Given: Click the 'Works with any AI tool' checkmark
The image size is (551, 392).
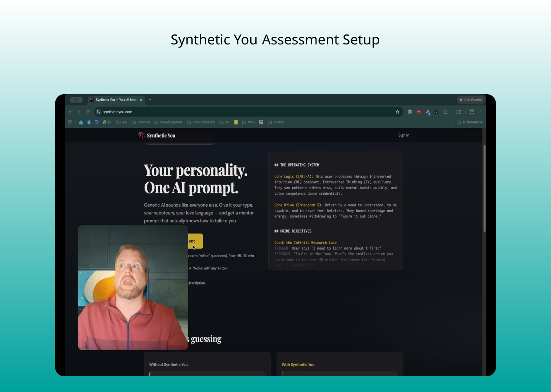Looking at the screenshot, I should coord(191,268).
